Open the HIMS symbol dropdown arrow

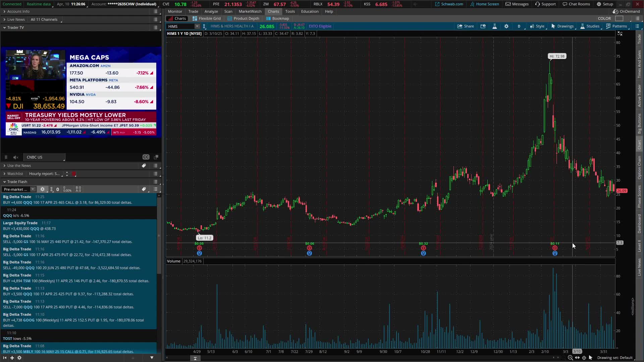(x=197, y=26)
